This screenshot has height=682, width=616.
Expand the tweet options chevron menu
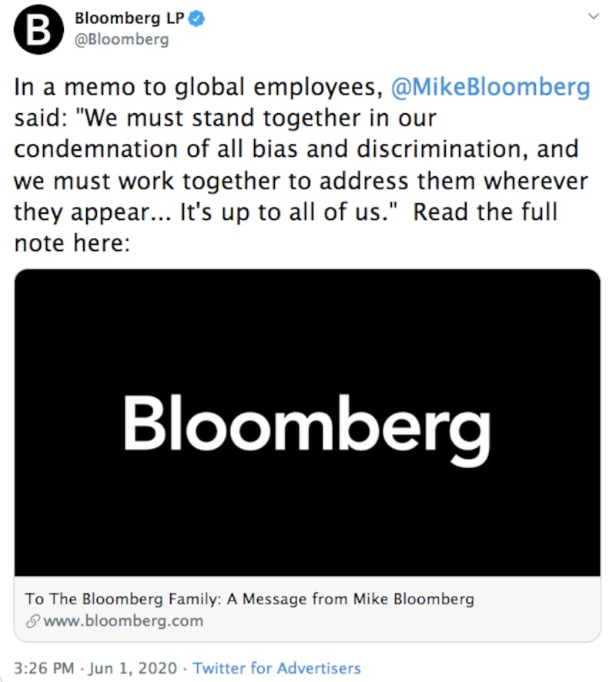pyautogui.click(x=594, y=16)
